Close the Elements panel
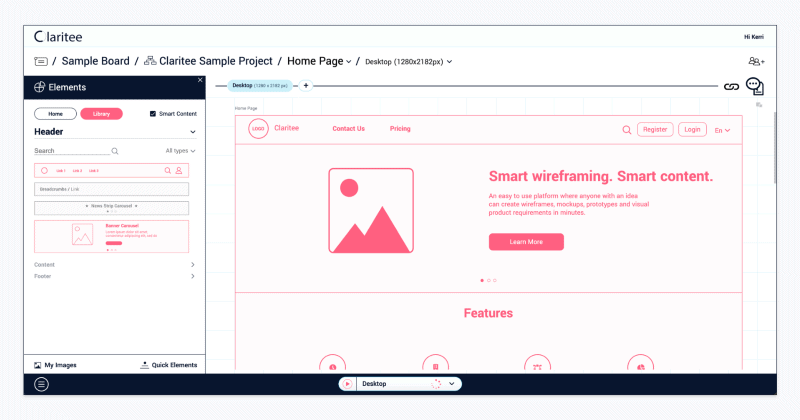Viewport: 800px width, 420px height. [x=200, y=80]
